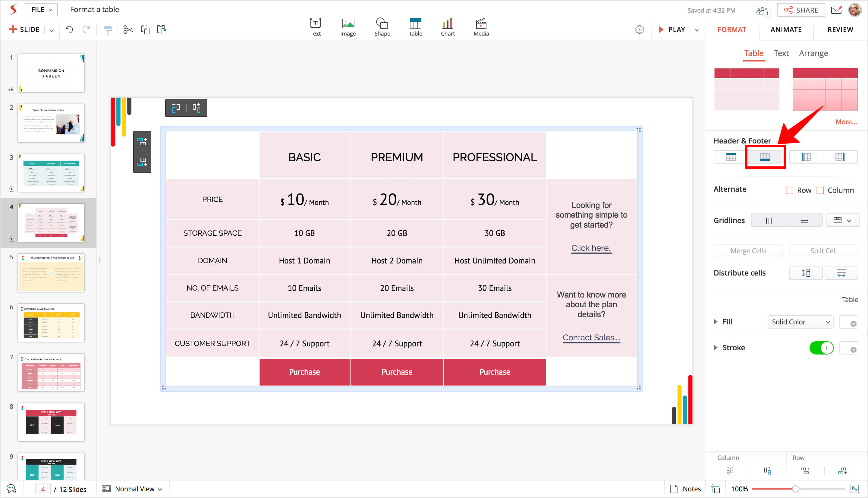This screenshot has height=498, width=868.
Task: Check the Alternate Row checkbox
Action: click(x=789, y=191)
